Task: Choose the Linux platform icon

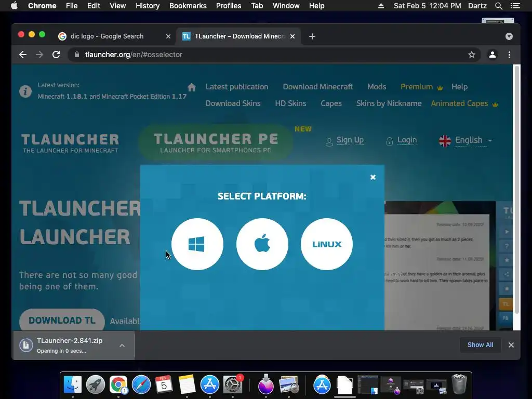Action: click(326, 244)
